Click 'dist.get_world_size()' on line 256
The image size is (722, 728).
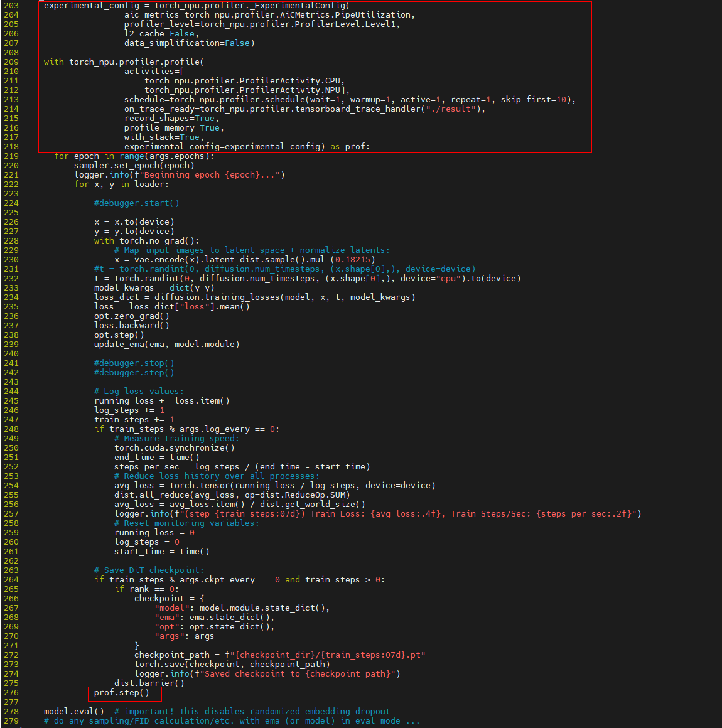pyautogui.click(x=312, y=504)
